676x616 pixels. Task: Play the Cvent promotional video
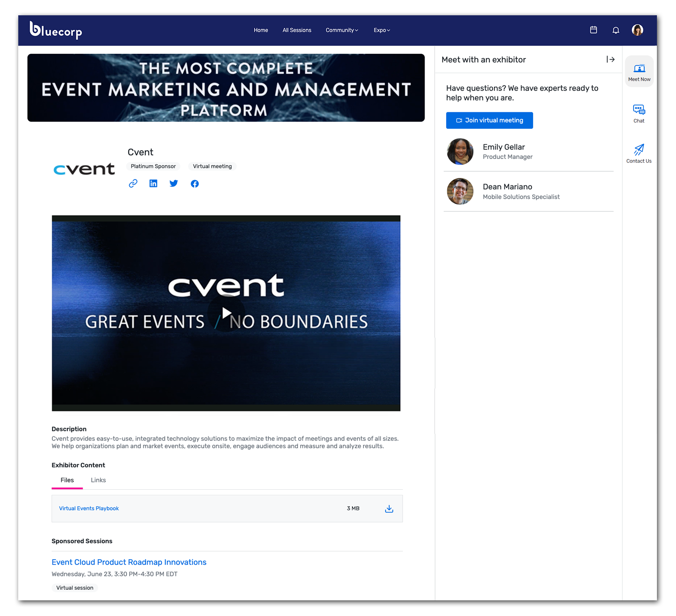226,313
